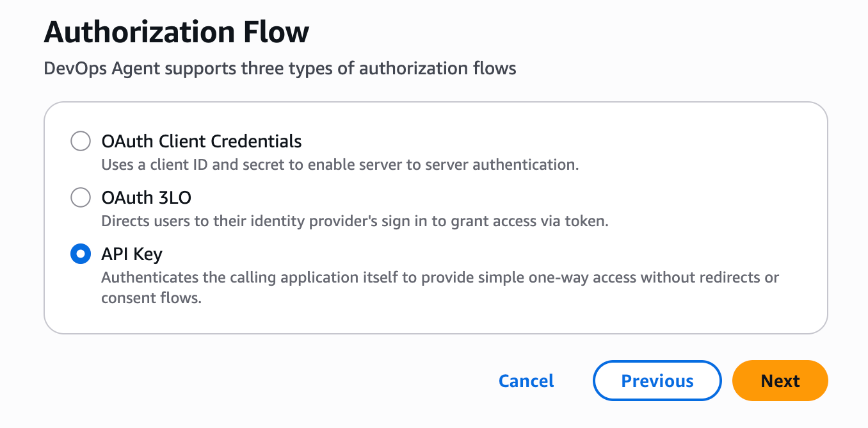
Task: Click the "API Key" option label
Action: click(132, 254)
